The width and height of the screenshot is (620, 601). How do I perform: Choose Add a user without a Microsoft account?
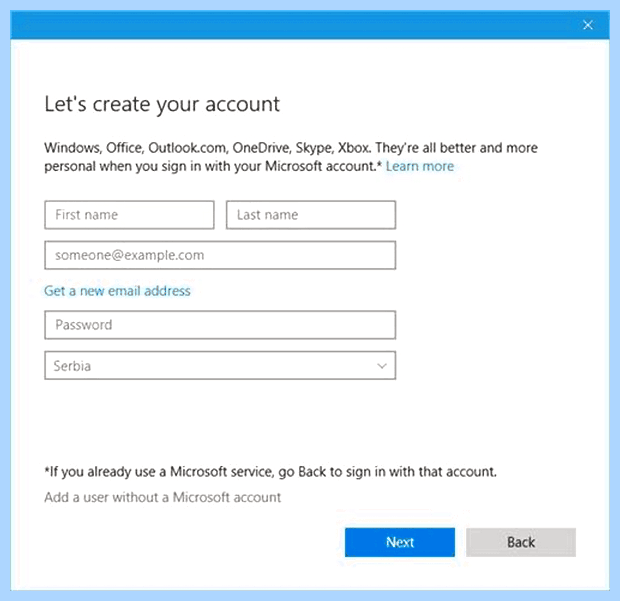click(163, 497)
